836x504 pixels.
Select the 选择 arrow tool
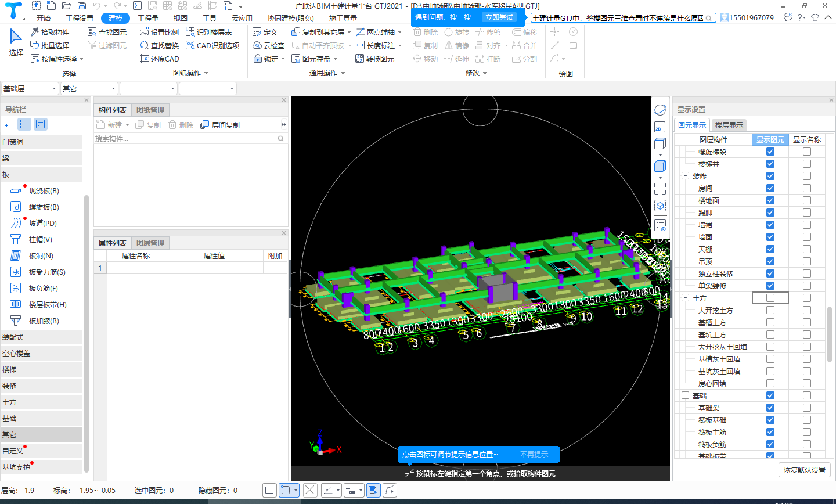click(16, 42)
